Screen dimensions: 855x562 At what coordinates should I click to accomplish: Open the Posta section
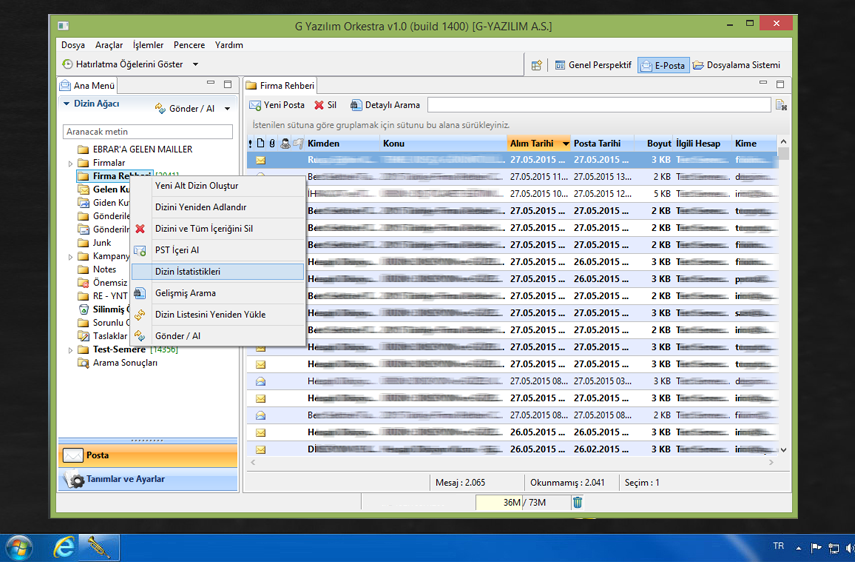point(148,456)
